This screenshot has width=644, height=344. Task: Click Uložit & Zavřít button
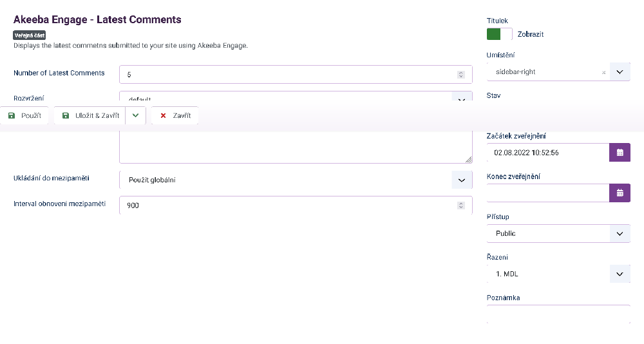click(90, 115)
